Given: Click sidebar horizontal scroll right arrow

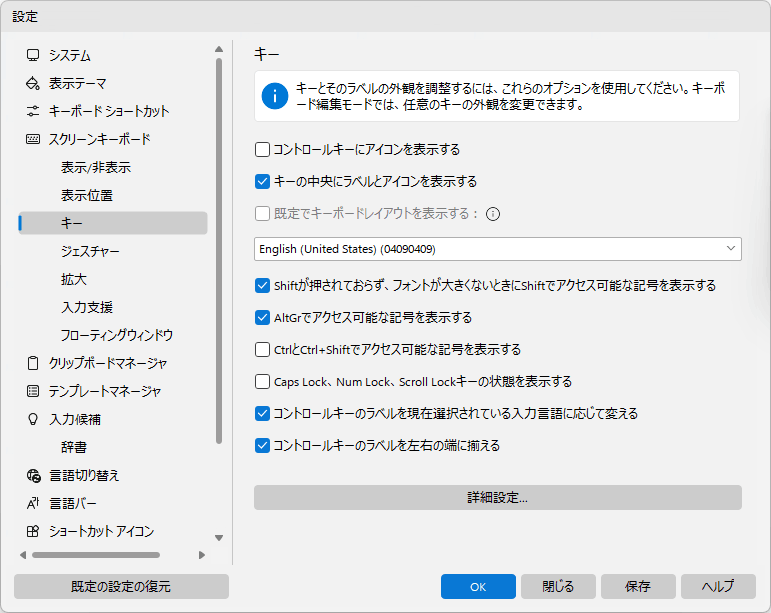Looking at the screenshot, I should 202,555.
